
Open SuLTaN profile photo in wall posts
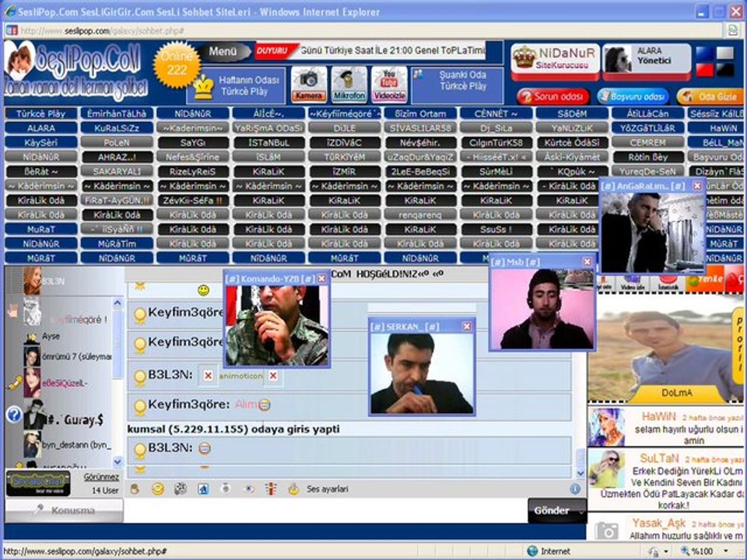[606, 468]
